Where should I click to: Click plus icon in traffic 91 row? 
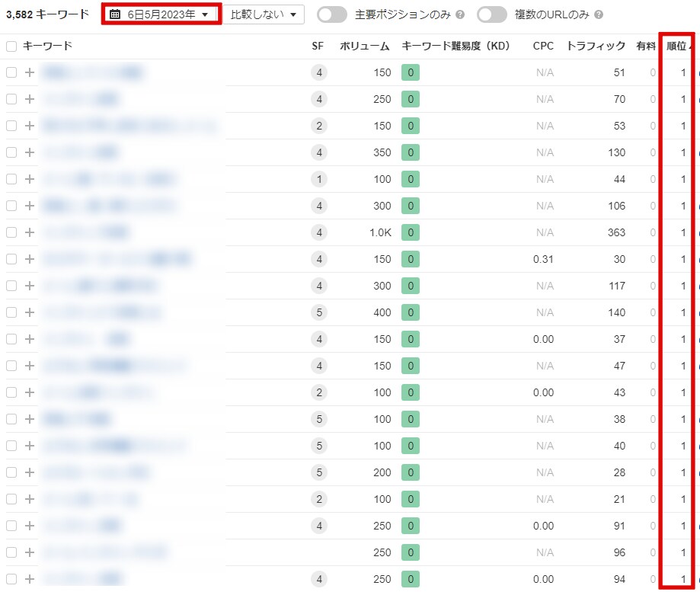point(30,526)
